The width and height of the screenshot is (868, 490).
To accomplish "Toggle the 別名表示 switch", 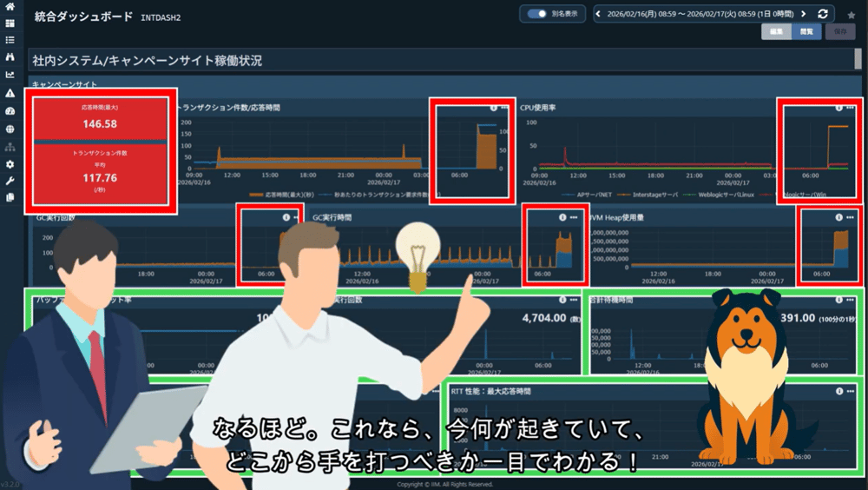I will click(537, 14).
